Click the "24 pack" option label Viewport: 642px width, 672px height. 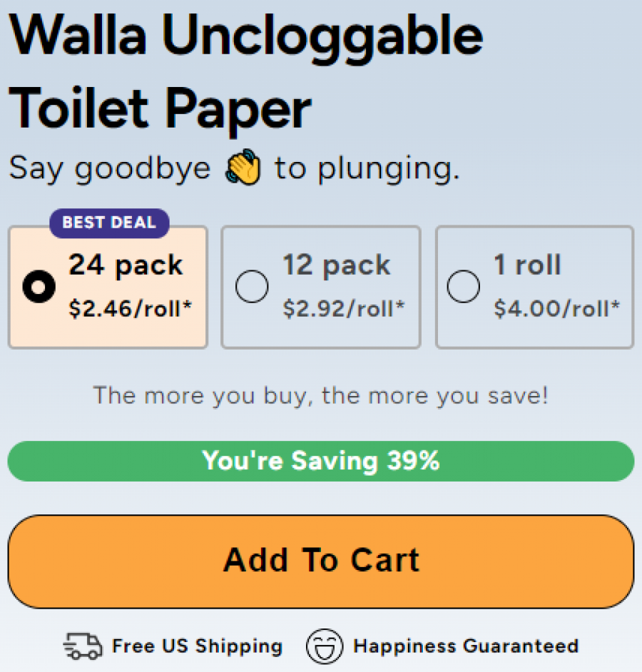coord(126,265)
